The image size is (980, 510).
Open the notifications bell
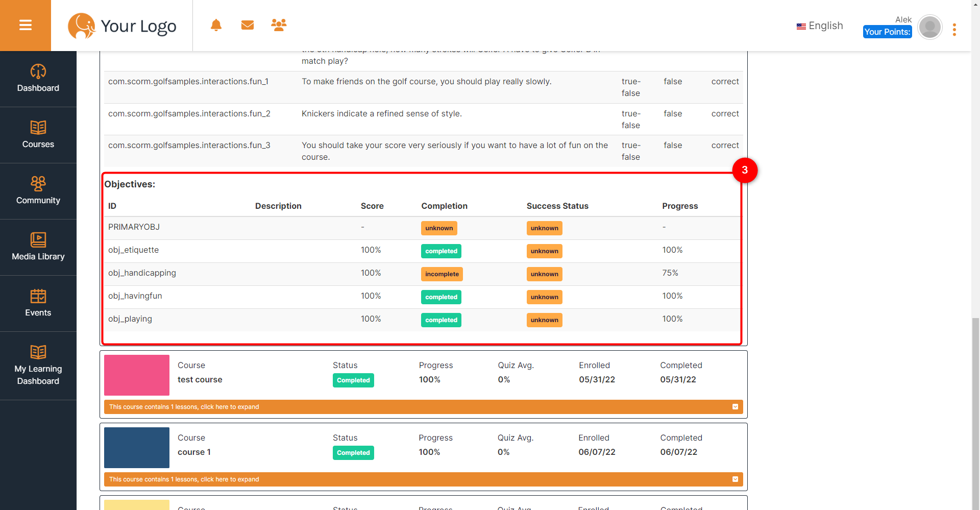point(216,25)
